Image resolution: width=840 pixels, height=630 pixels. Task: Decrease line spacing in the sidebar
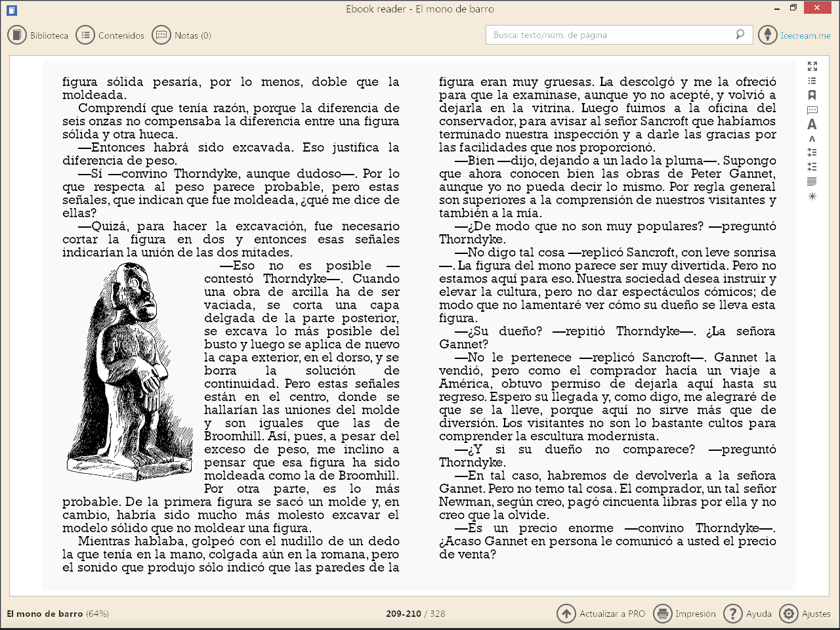point(812,167)
